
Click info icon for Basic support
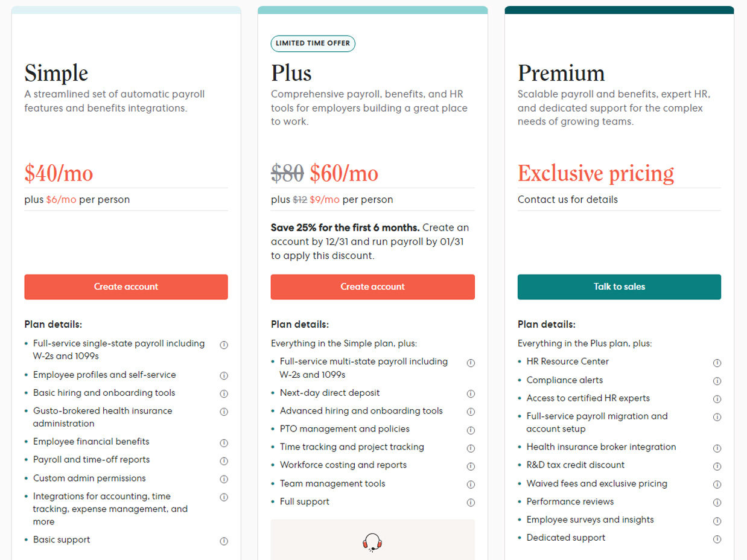point(223,541)
